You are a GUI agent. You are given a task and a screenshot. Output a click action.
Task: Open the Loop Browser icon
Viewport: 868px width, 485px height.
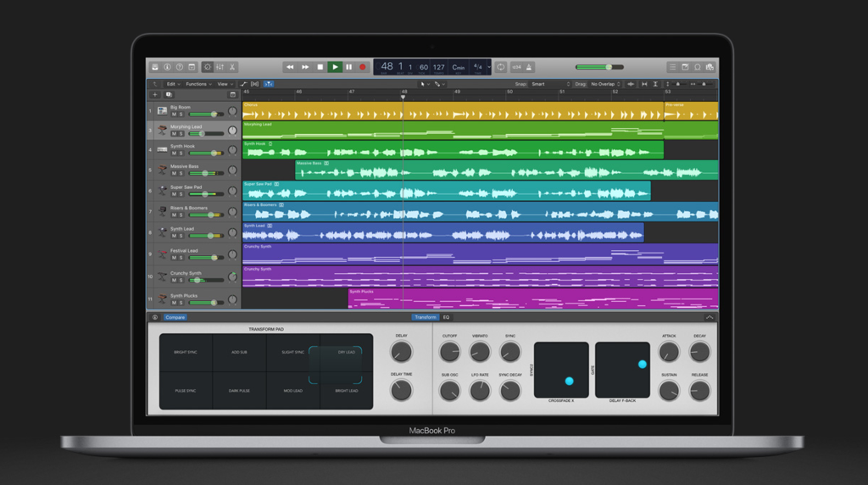698,67
